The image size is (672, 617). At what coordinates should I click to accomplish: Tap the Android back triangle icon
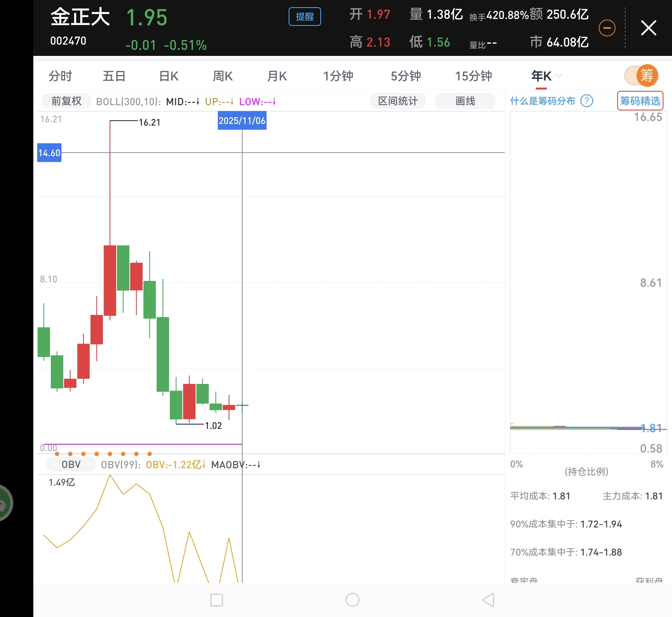488,600
